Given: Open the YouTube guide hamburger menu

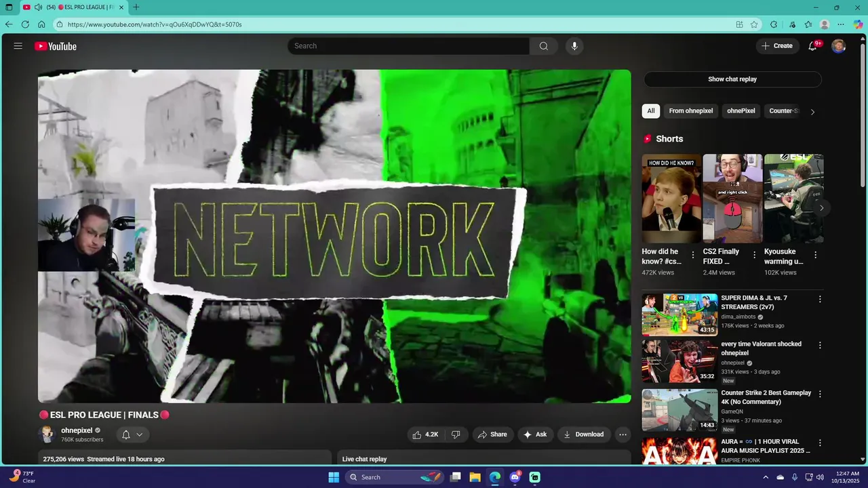Looking at the screenshot, I should coord(18,46).
